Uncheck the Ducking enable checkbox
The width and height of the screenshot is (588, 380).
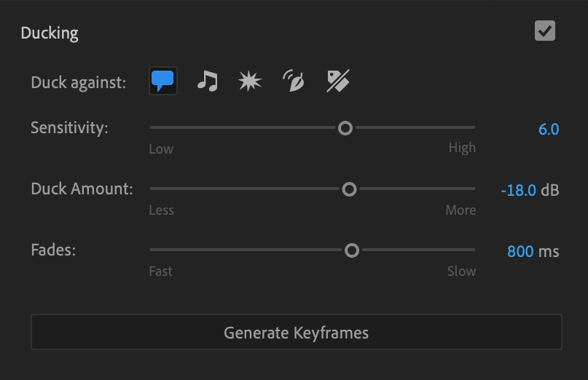coord(545,31)
